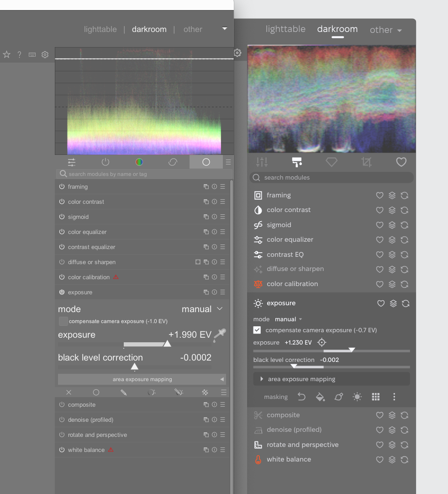Viewport: 448px width, 494px height.
Task: Adjust the exposure slider under +1.990 EV
Action: coord(167,344)
